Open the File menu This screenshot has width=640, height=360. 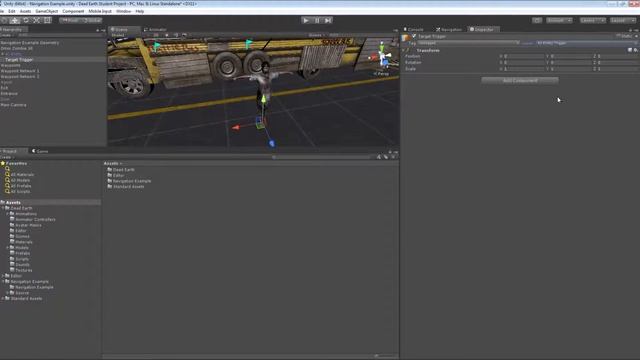(x=2, y=11)
